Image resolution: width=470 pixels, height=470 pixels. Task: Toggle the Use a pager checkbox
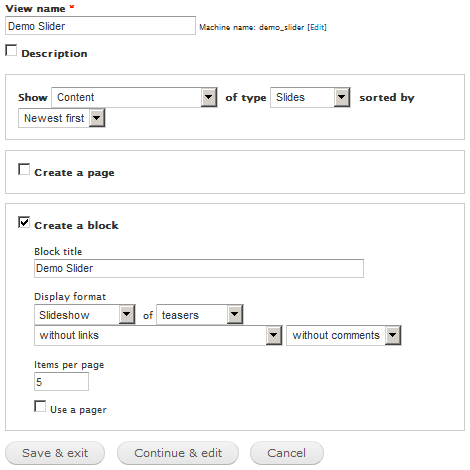coord(40,406)
